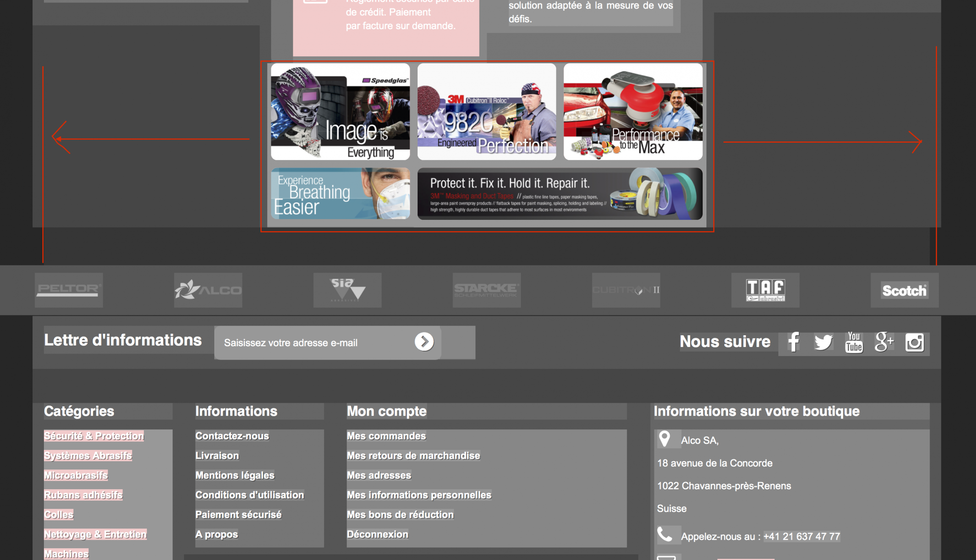Open the Twitter bird icon

pyautogui.click(x=823, y=342)
